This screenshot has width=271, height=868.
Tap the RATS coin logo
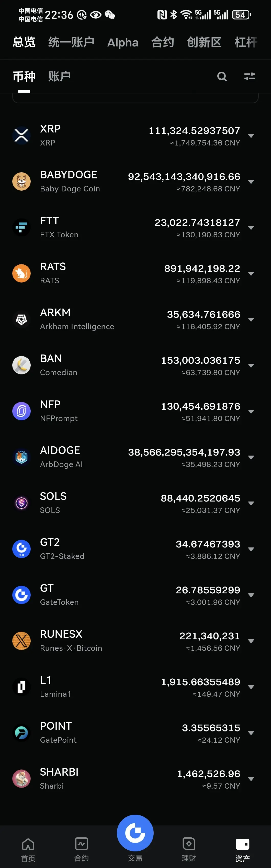click(21, 273)
